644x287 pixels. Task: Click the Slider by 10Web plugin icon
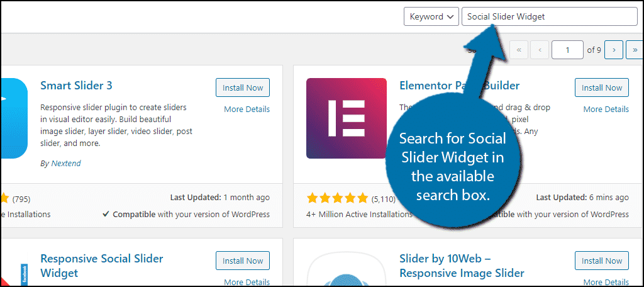[x=346, y=271]
